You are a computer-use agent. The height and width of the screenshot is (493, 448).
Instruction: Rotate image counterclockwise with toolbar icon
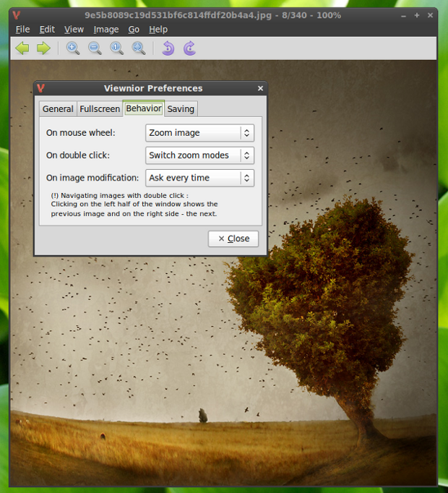click(x=168, y=48)
